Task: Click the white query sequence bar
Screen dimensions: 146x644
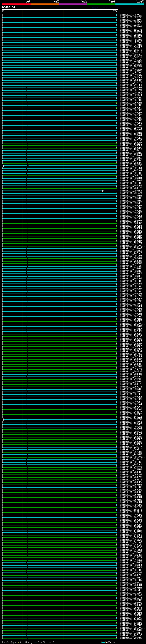Action: coord(60,10)
